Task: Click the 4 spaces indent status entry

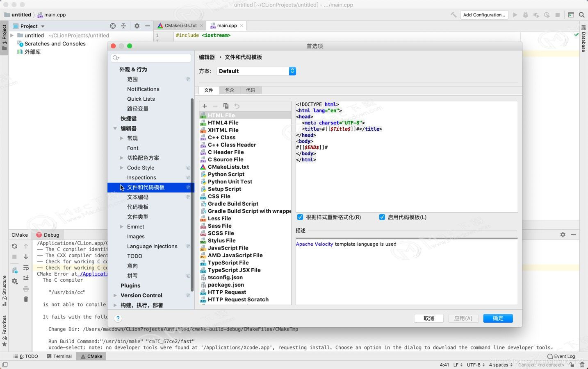Action: (501, 364)
